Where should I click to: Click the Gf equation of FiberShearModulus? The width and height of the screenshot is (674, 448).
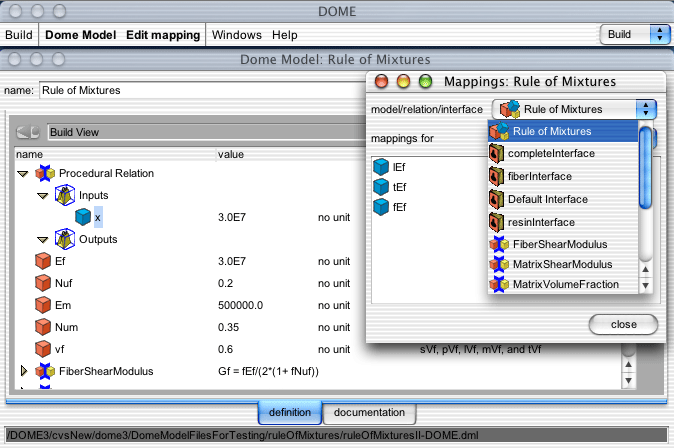click(x=268, y=371)
